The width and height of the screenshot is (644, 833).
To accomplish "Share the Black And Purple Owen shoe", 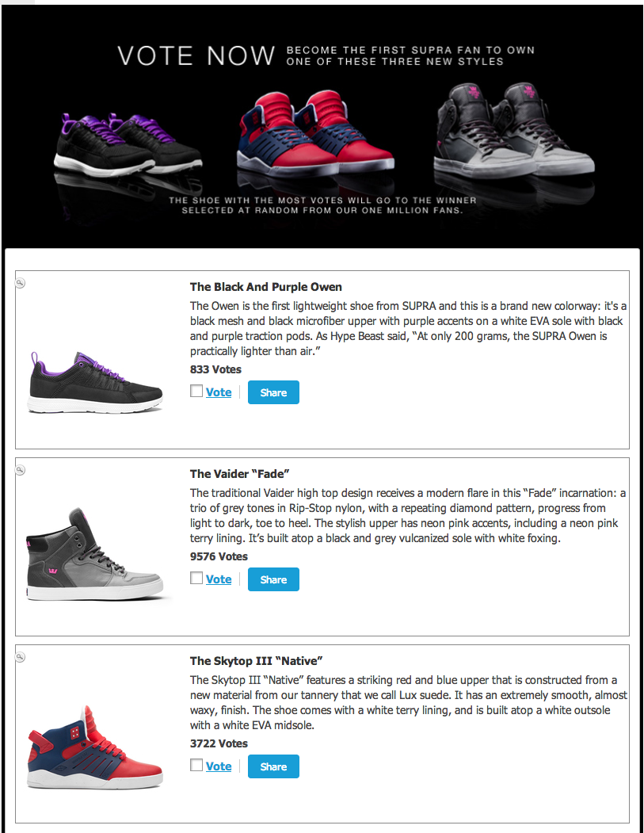I will [x=273, y=392].
